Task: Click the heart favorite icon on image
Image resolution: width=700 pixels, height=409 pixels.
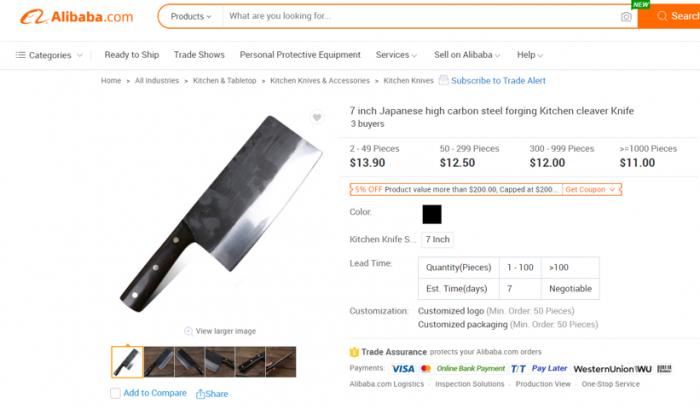Action: click(317, 117)
